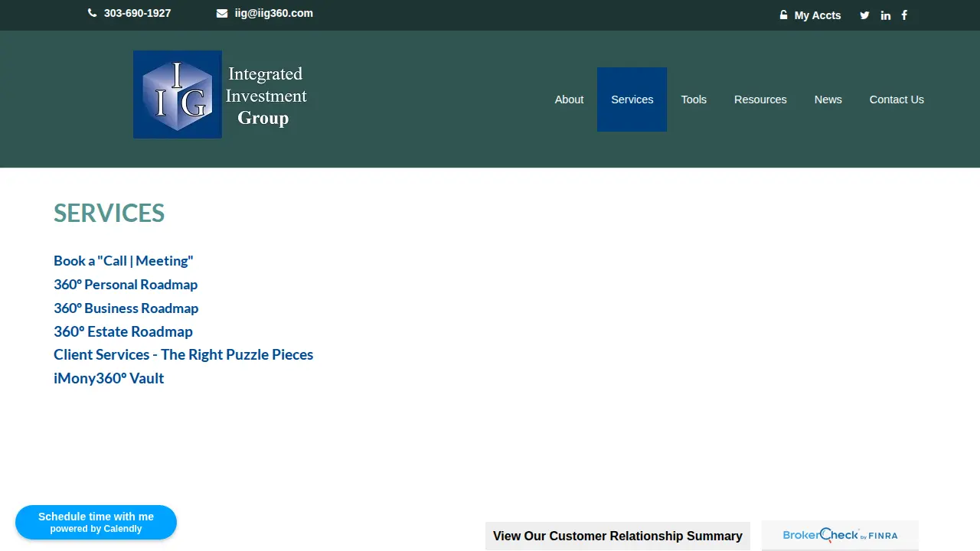Open the My Accts login link
Image resolution: width=980 pixels, height=551 pixels.
tap(818, 15)
